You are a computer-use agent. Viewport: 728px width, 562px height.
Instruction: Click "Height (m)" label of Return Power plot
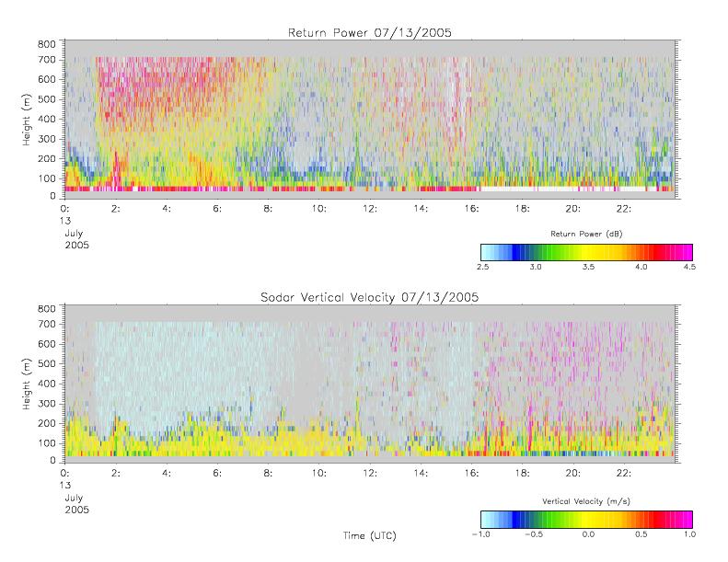tap(27, 120)
